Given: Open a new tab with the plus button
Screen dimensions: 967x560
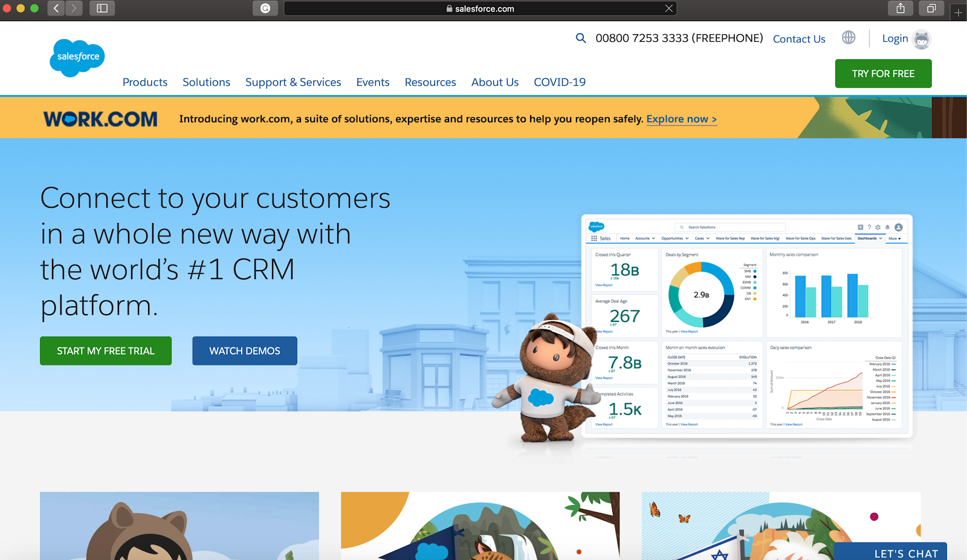Looking at the screenshot, I should tap(959, 12).
